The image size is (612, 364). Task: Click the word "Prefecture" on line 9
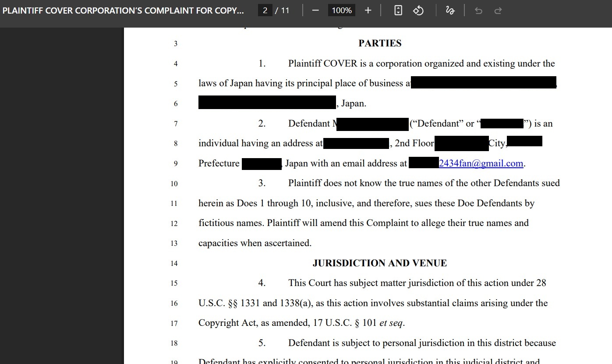click(219, 163)
